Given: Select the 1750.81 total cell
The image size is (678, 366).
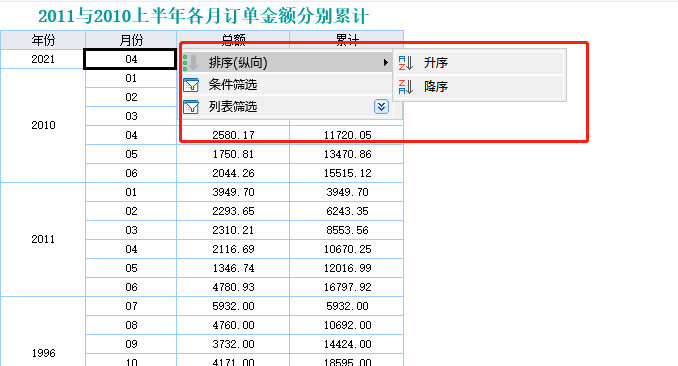Looking at the screenshot, I should point(233,154).
